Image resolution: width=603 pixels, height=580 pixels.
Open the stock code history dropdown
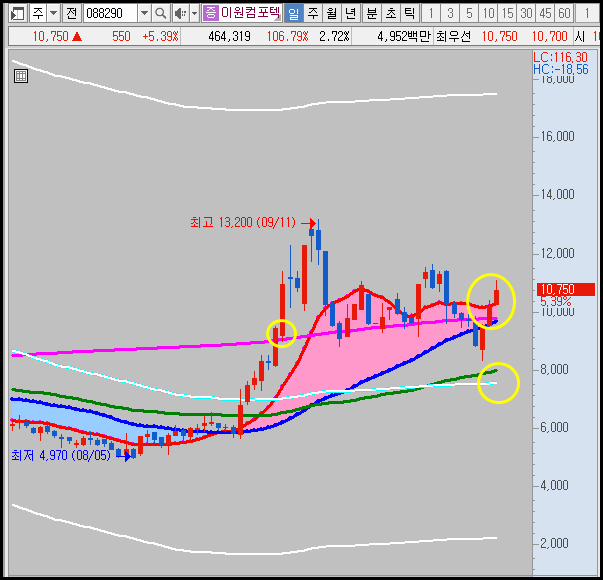point(144,14)
